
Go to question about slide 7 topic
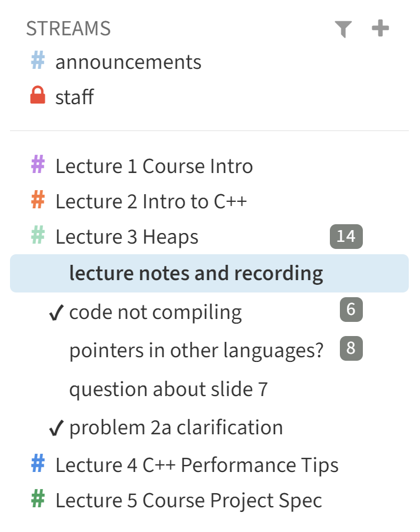pos(168,389)
